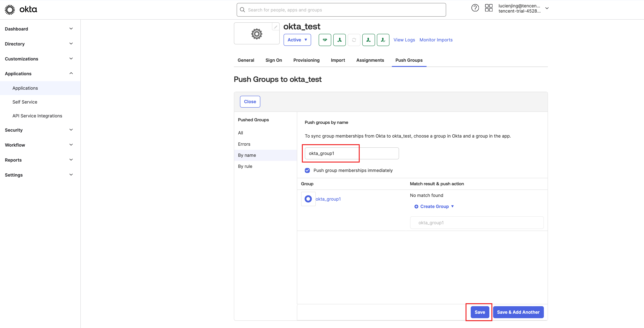This screenshot has height=328, width=644.
Task: Open the Create Group dropdown
Action: pyautogui.click(x=434, y=206)
